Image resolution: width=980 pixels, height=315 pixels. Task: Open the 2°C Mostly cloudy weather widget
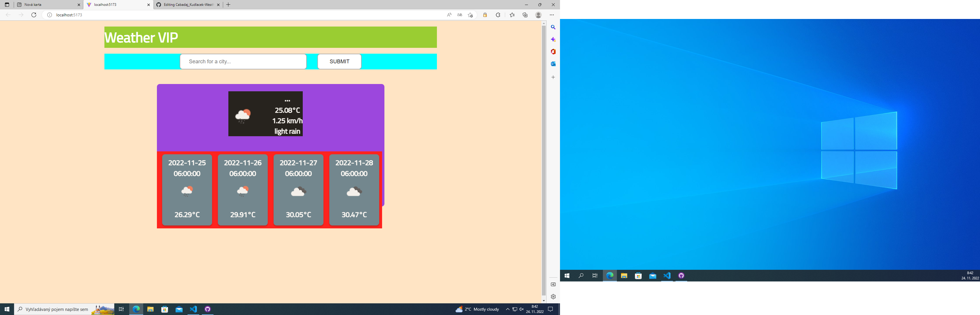coord(477,309)
